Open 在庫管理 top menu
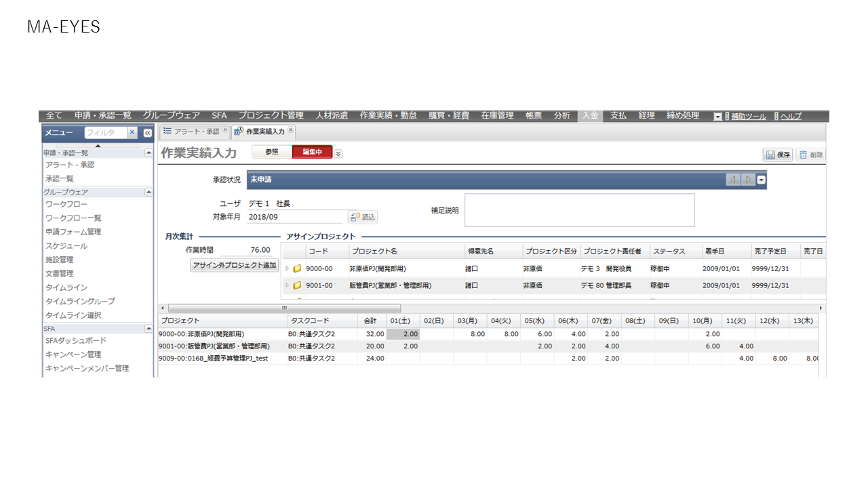The height and width of the screenshot is (488, 868). coord(497,116)
